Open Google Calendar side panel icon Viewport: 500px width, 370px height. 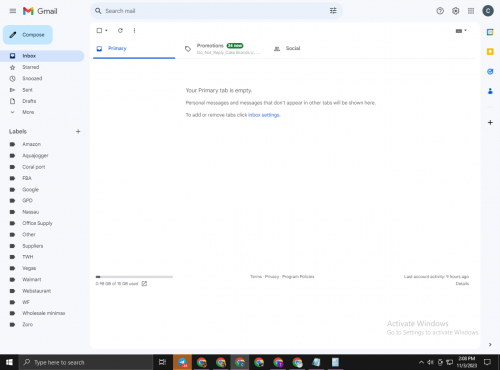[490, 32]
